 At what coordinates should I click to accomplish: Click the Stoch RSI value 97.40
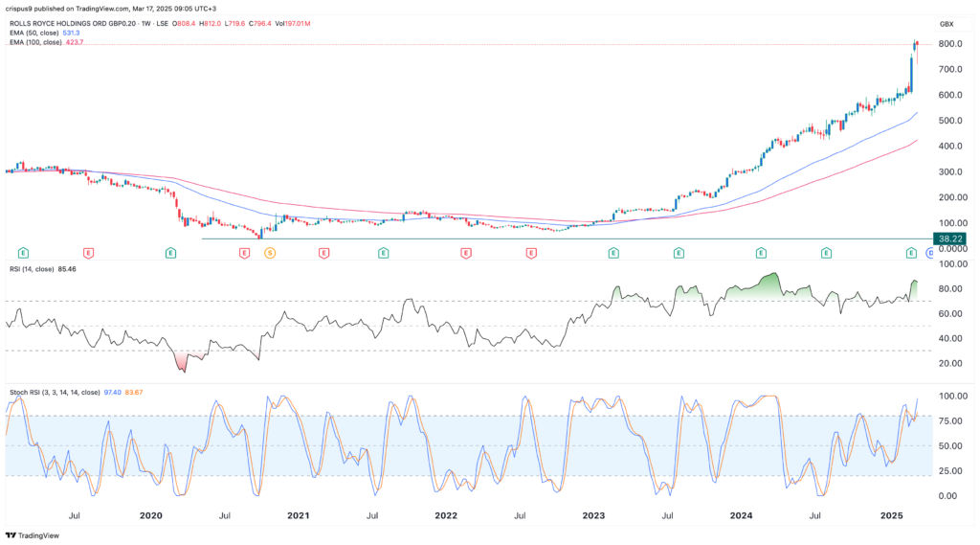[113, 393]
